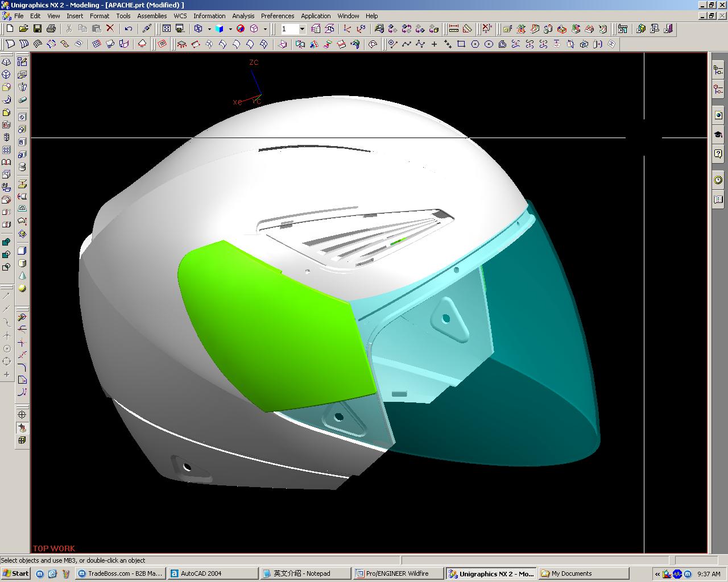Viewport: 728px width, 582px height.
Task: Click the Print icon in toolbar
Action: (x=51, y=28)
